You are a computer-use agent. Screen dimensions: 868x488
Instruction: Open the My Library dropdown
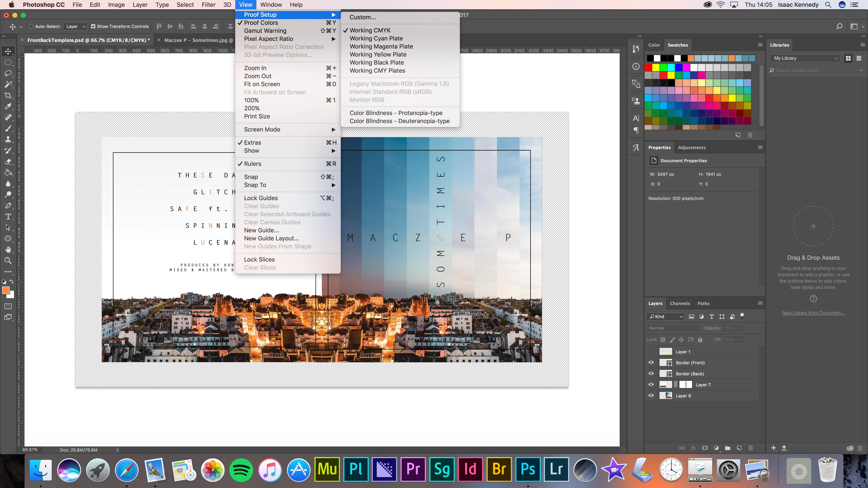805,58
